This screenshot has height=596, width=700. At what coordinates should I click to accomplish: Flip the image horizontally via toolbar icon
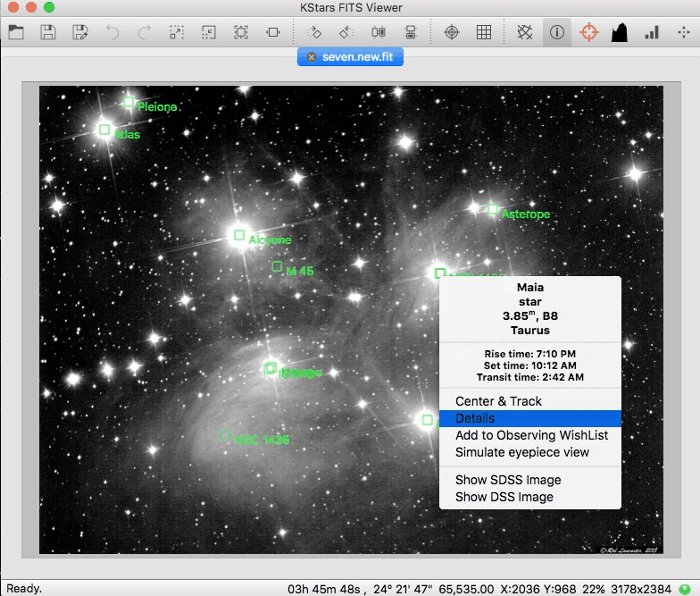point(378,33)
